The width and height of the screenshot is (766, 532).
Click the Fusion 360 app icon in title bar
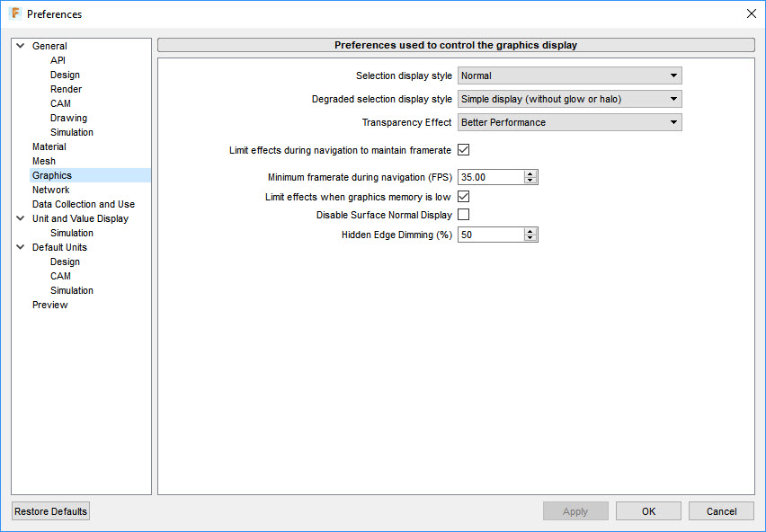(x=15, y=13)
